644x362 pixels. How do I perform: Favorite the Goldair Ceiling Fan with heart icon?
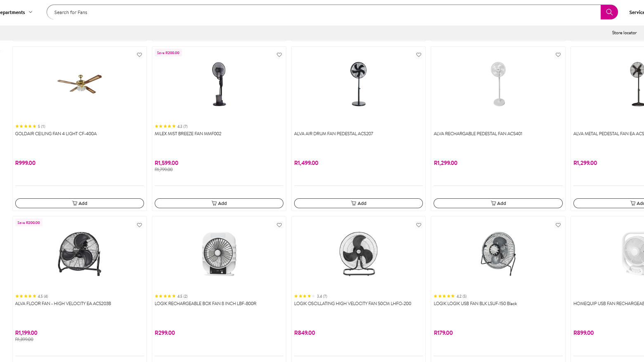[139, 55]
